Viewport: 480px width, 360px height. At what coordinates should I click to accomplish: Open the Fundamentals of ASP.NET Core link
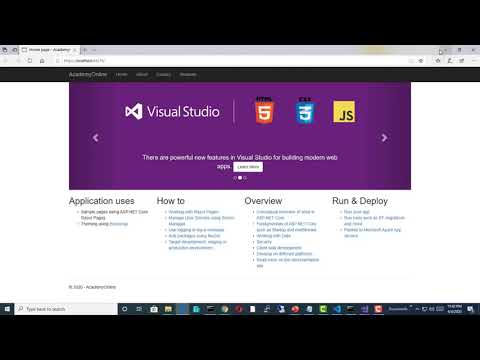286,227
